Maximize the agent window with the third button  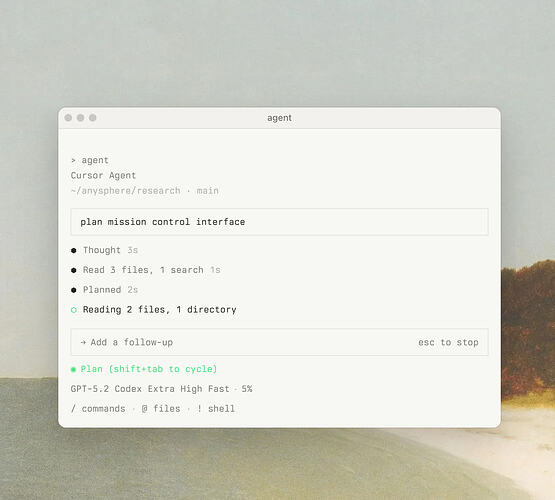(93, 118)
